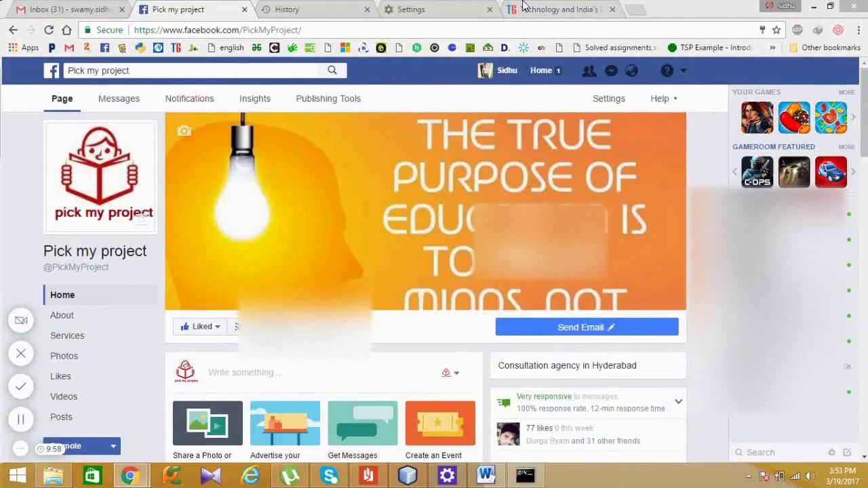Select Services in page sidebar
The height and width of the screenshot is (488, 868).
(x=67, y=335)
